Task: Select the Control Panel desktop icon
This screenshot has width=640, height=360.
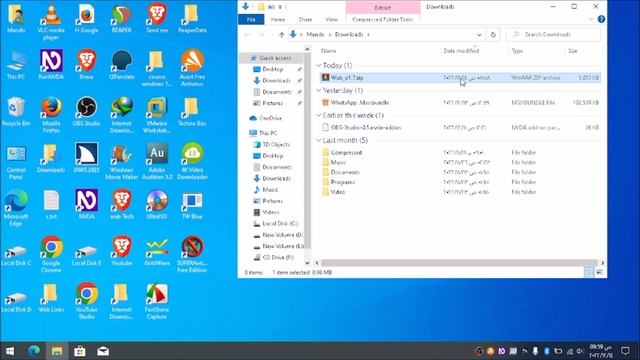Action: (x=16, y=162)
